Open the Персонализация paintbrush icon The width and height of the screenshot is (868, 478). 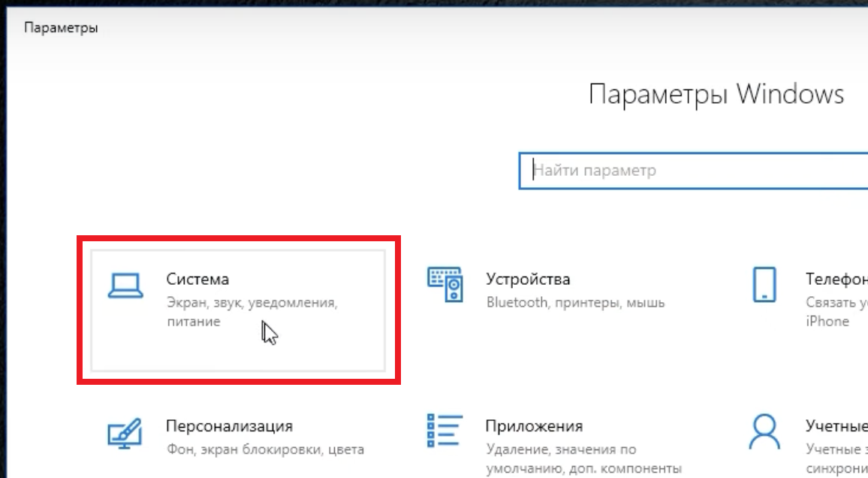tap(125, 433)
